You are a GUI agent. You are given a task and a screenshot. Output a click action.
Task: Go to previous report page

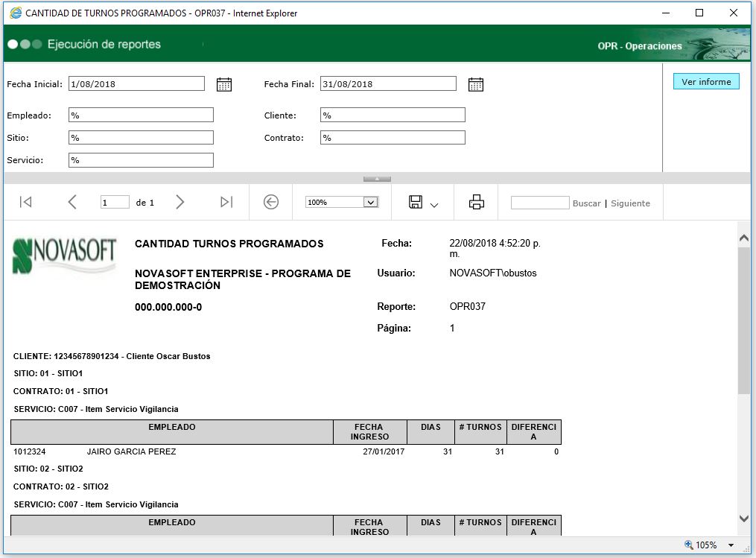tap(72, 202)
